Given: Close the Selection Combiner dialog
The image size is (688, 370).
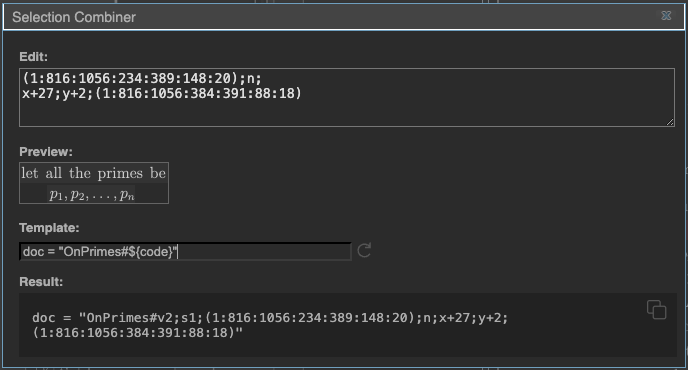Looking at the screenshot, I should (666, 16).
